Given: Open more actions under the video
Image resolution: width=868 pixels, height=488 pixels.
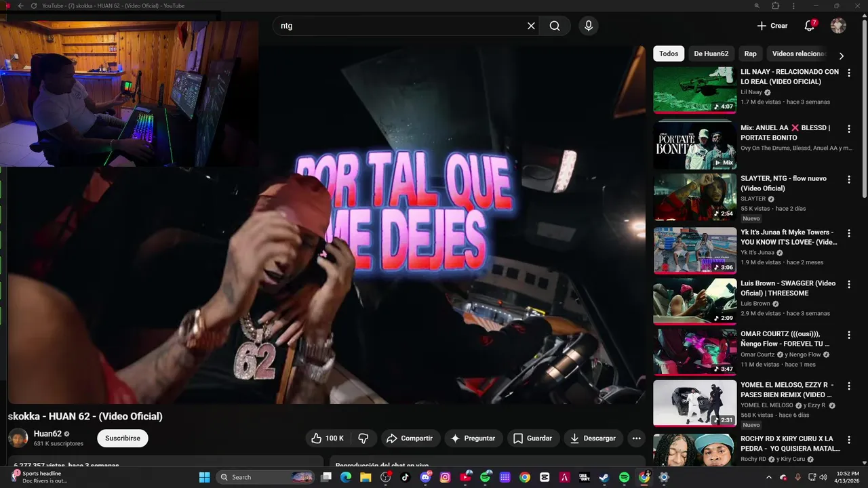Looking at the screenshot, I should click(636, 439).
